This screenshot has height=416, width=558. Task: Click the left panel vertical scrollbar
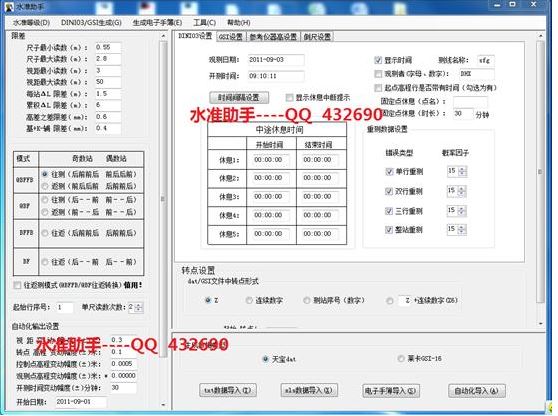point(163,199)
